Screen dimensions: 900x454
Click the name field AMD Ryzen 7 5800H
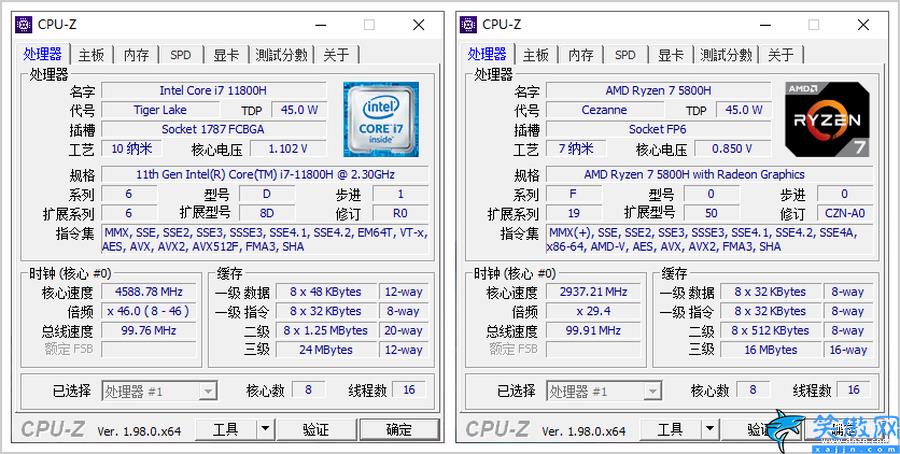pos(658,91)
